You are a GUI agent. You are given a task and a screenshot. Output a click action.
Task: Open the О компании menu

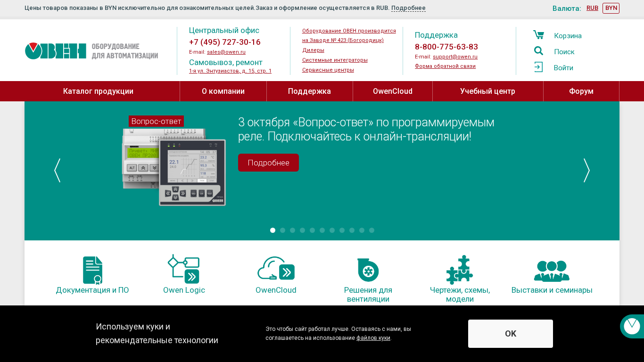[223, 91]
